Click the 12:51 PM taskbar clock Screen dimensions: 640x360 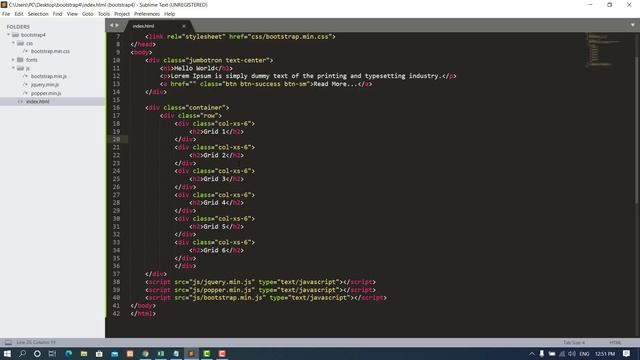click(x=604, y=353)
